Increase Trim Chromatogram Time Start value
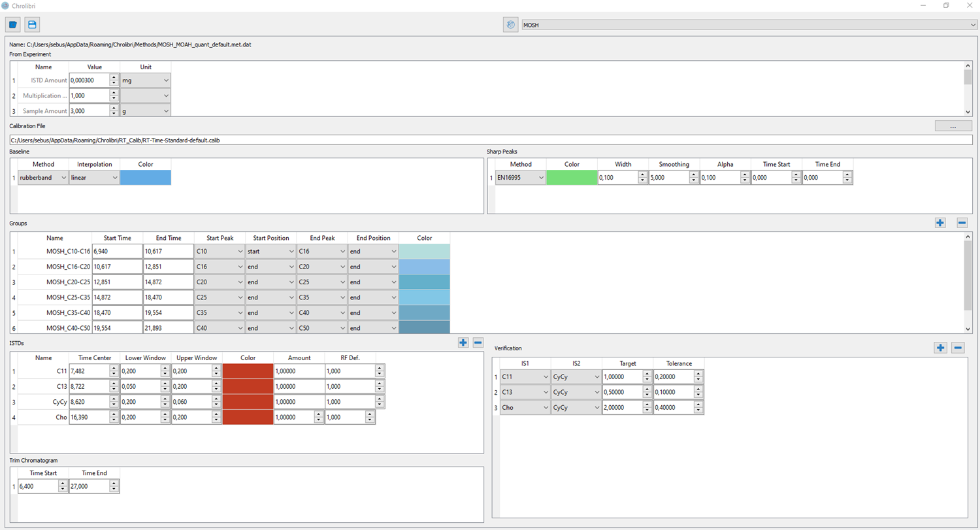Screen dimensions: 980x530 click(x=63, y=483)
